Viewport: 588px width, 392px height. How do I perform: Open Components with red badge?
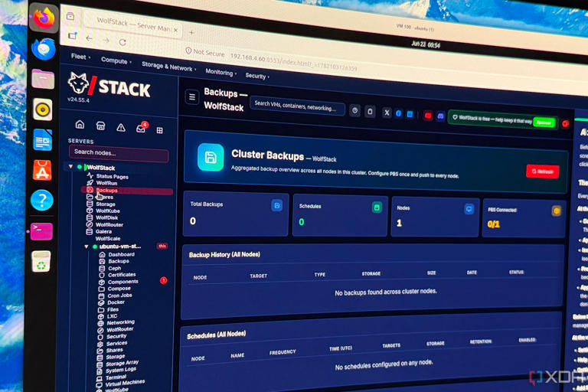[x=122, y=282]
